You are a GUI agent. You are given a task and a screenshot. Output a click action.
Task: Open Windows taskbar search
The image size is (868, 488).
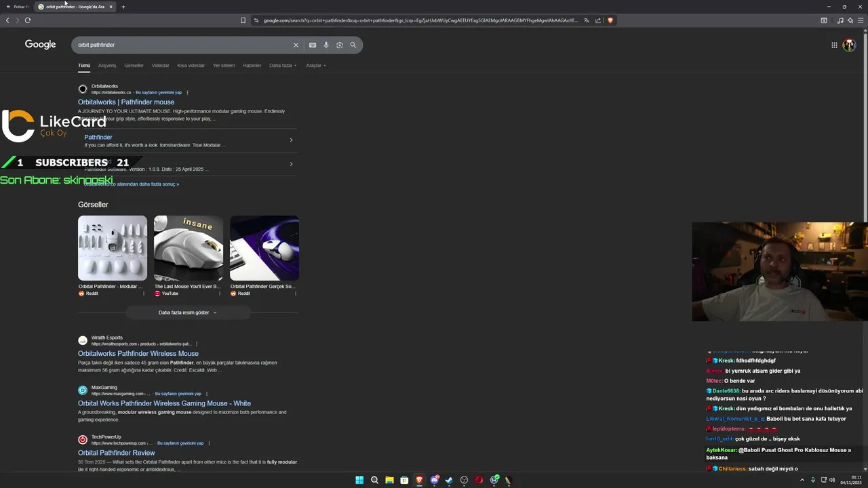pos(374,480)
